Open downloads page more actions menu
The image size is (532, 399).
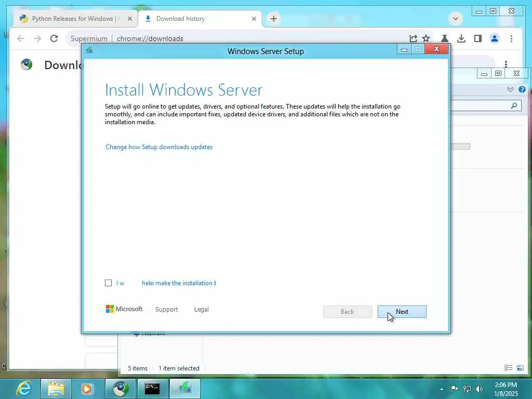pyautogui.click(x=506, y=64)
